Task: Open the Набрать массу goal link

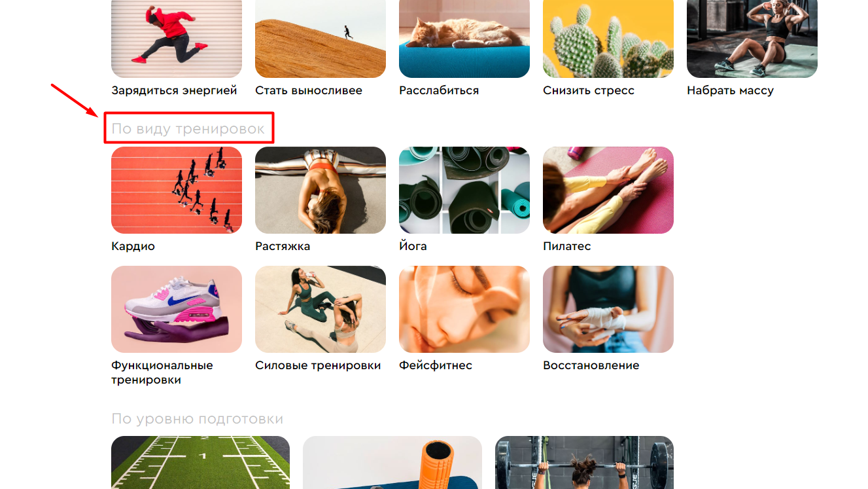Action: coord(730,91)
